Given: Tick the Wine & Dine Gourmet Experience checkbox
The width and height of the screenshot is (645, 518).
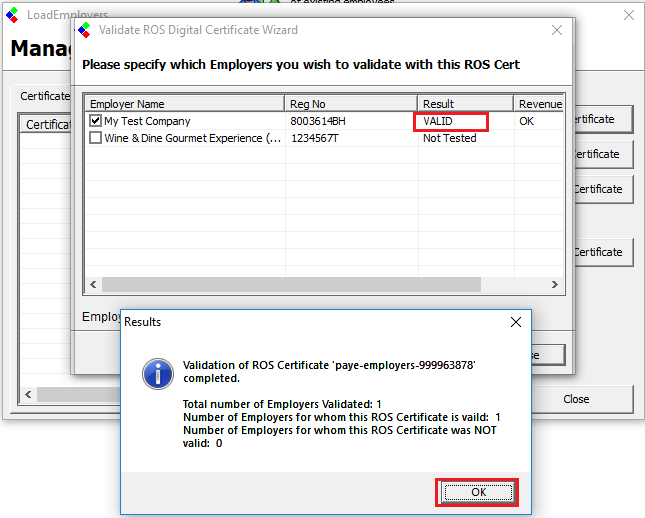Looking at the screenshot, I should [x=95, y=138].
